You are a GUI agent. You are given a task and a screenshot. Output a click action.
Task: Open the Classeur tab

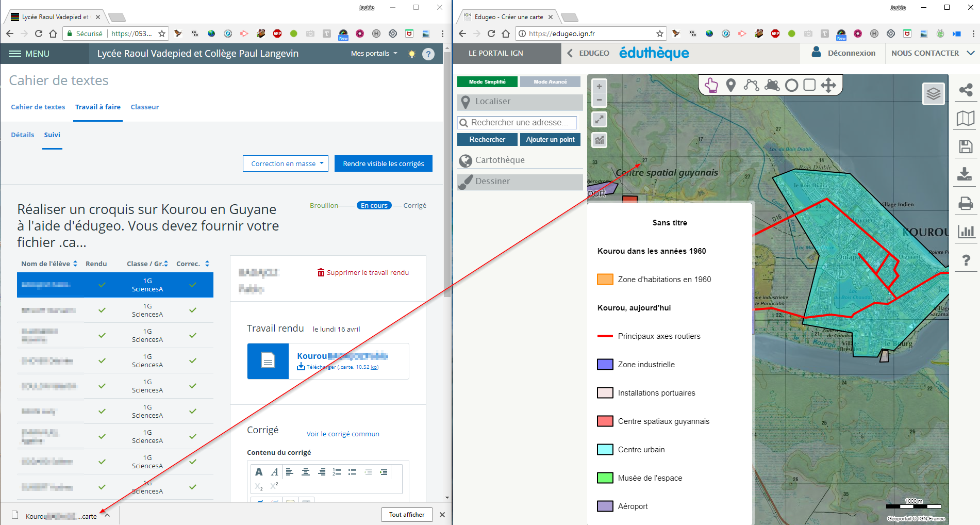click(x=144, y=107)
